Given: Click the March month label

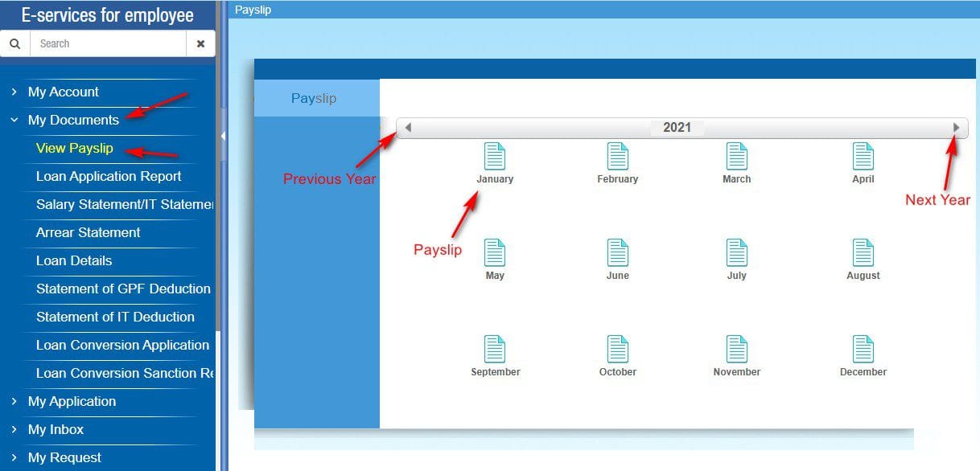Looking at the screenshot, I should tap(737, 179).
